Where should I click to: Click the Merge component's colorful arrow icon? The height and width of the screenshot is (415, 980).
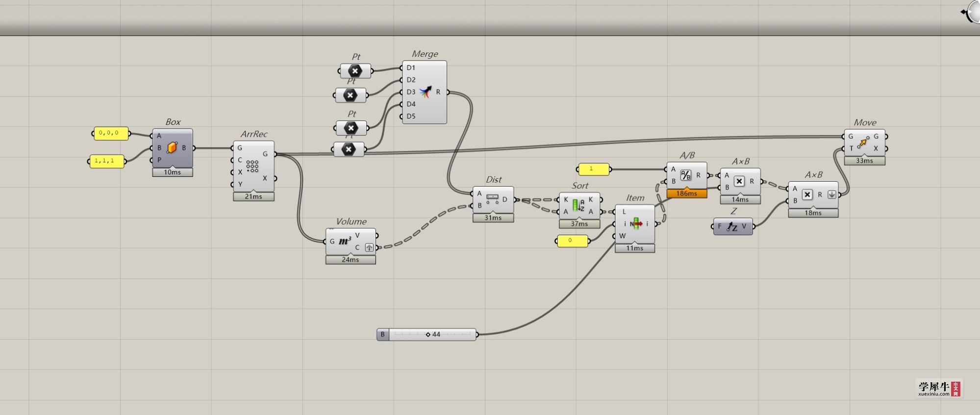pos(426,92)
